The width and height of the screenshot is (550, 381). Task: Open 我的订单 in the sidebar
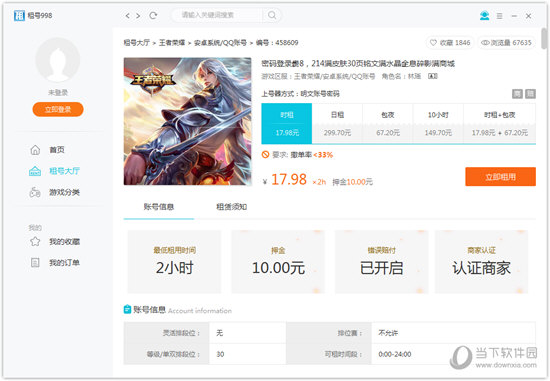[65, 263]
